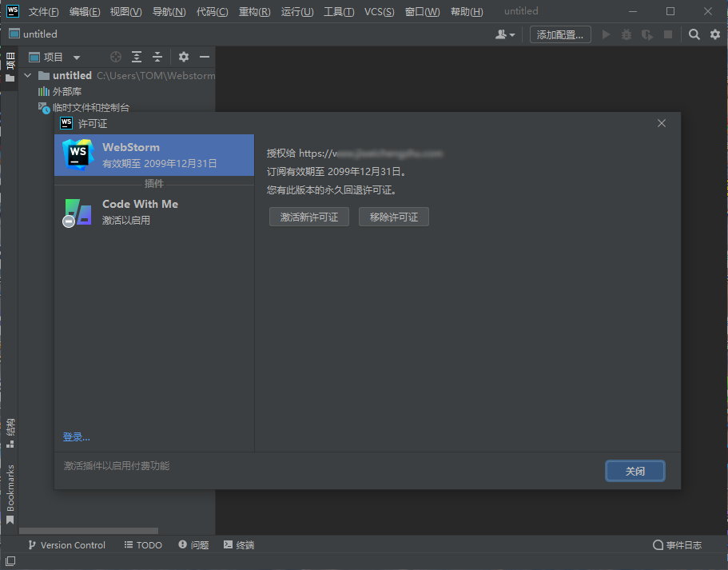Close the 许可证 dialog with X
This screenshot has width=728, height=570.
tap(662, 123)
